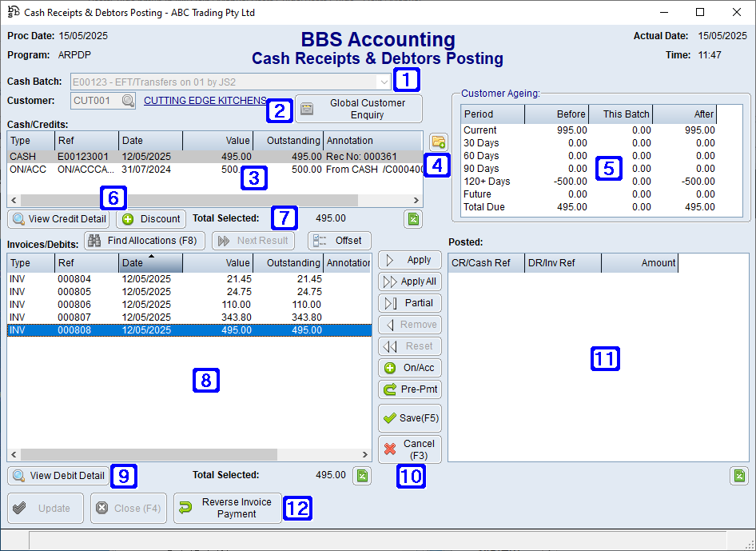Apply a Discount using the green plus icon
This screenshot has width=756, height=551.
click(x=129, y=218)
